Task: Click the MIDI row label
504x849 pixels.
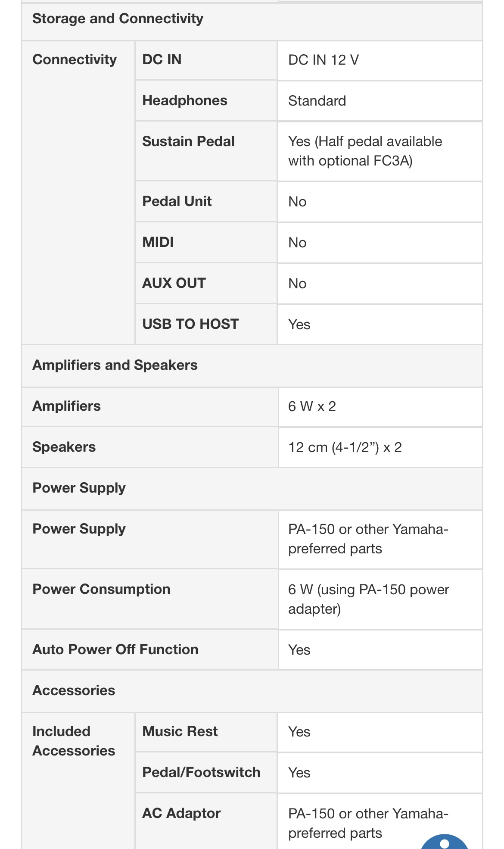Action: pyautogui.click(x=158, y=242)
